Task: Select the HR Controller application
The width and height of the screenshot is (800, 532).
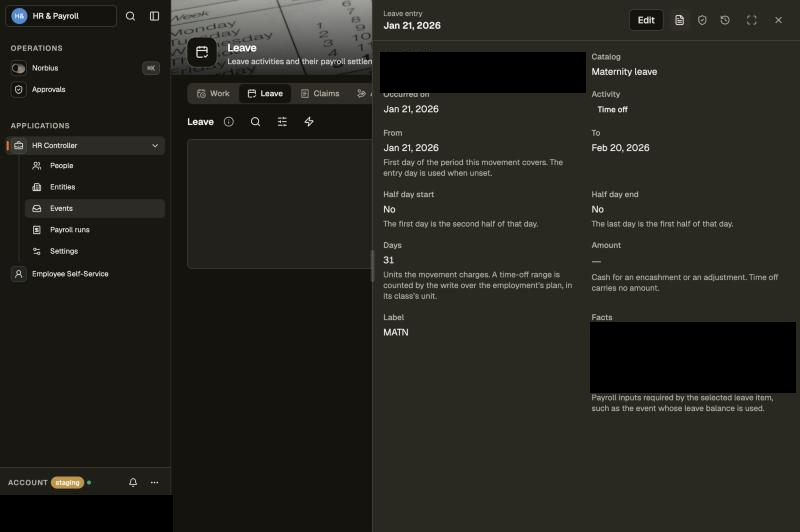Action: point(85,145)
